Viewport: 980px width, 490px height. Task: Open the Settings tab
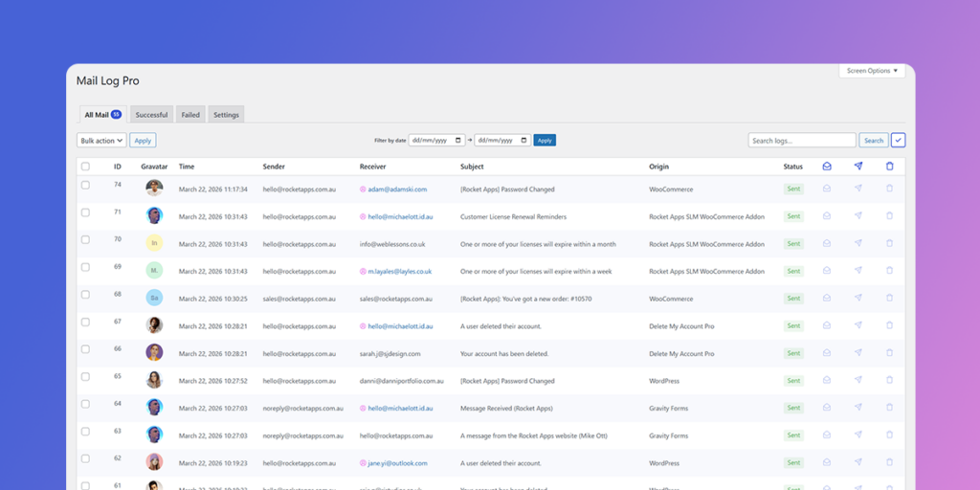tap(226, 115)
